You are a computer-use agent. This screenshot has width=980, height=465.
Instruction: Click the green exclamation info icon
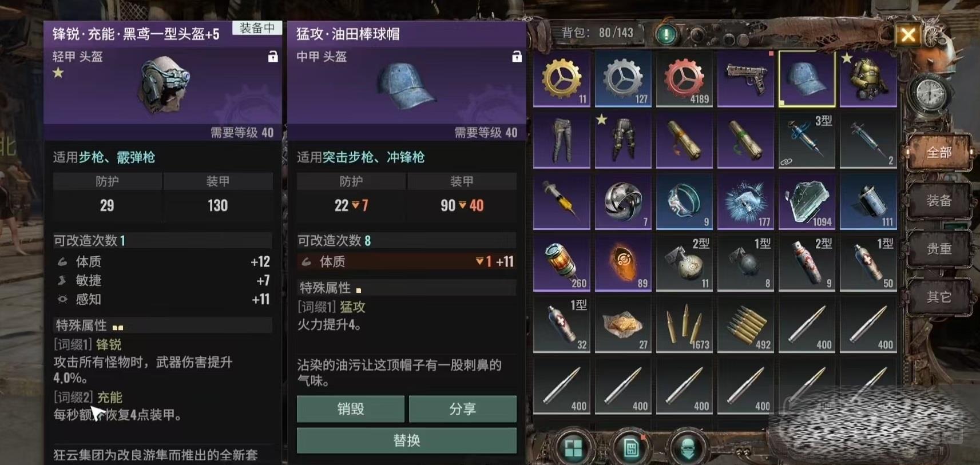coord(665,34)
